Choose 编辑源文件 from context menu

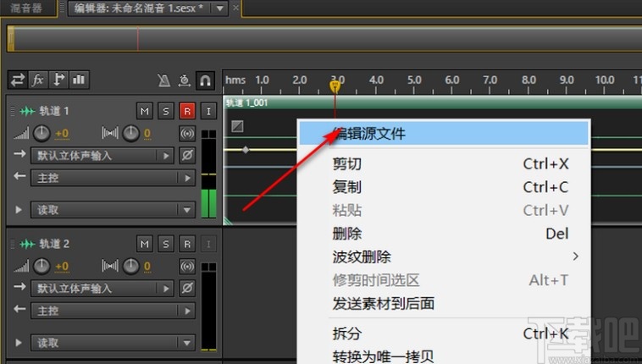(x=445, y=134)
